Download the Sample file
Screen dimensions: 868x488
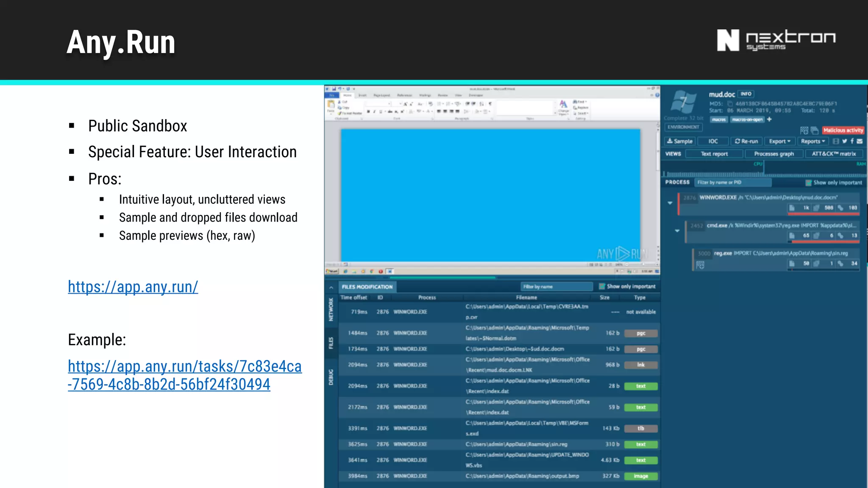(x=680, y=141)
